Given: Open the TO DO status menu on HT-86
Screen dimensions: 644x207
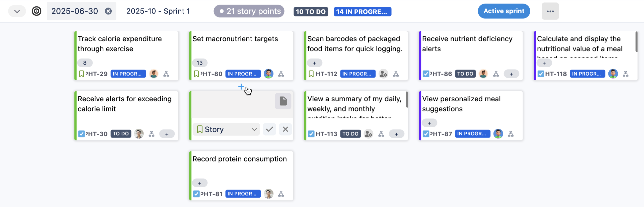Looking at the screenshot, I should (x=465, y=74).
